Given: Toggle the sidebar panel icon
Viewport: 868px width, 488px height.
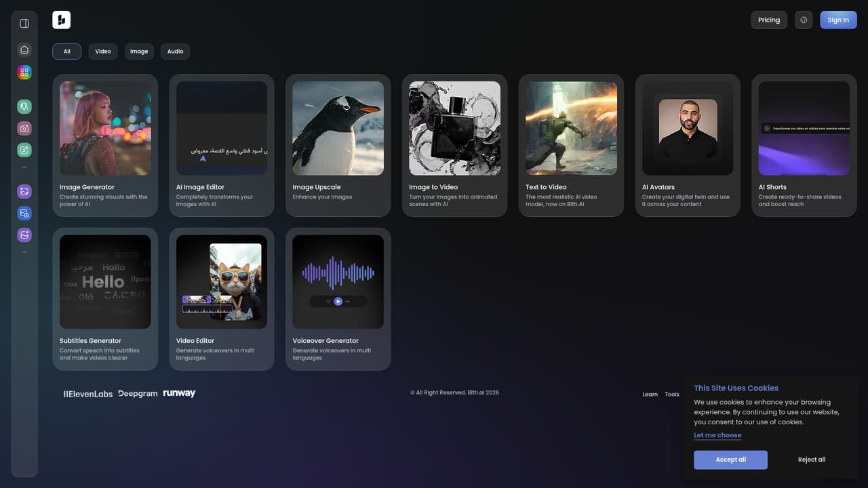Looking at the screenshot, I should (x=24, y=24).
